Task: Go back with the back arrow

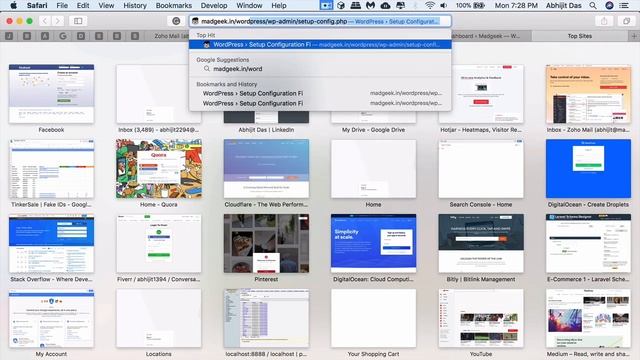Action: [x=45, y=21]
